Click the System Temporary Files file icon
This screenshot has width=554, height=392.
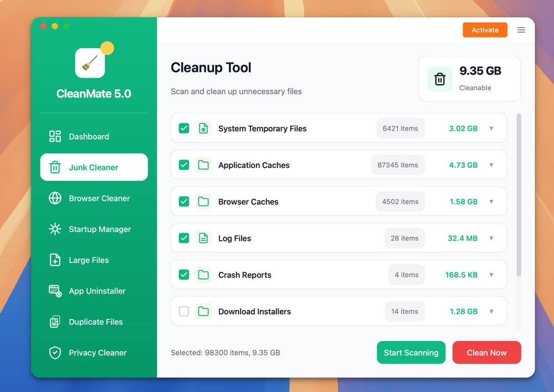pos(203,128)
